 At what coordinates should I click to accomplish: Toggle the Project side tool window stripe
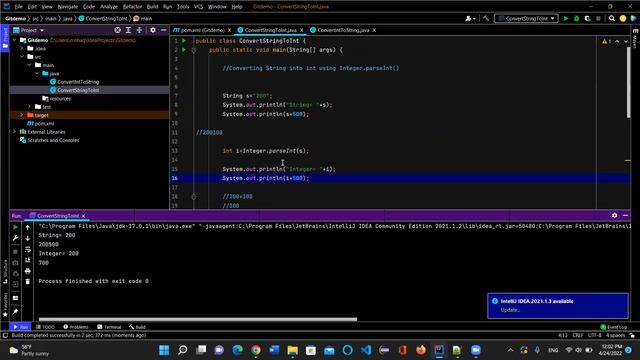coord(5,39)
